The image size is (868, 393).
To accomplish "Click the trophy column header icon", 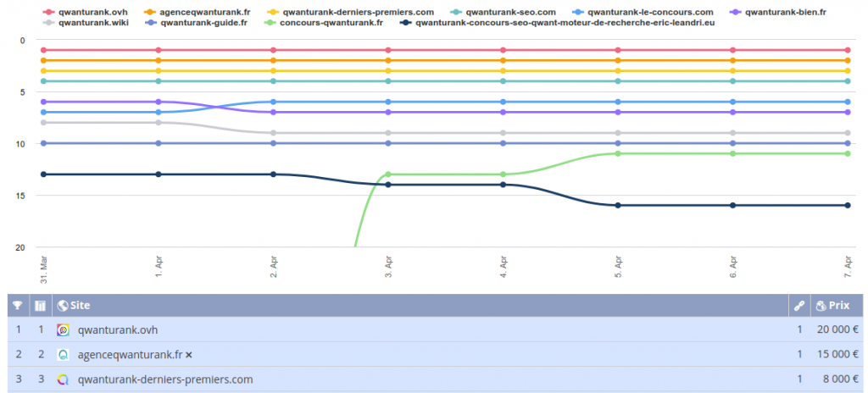I will pyautogui.click(x=18, y=306).
